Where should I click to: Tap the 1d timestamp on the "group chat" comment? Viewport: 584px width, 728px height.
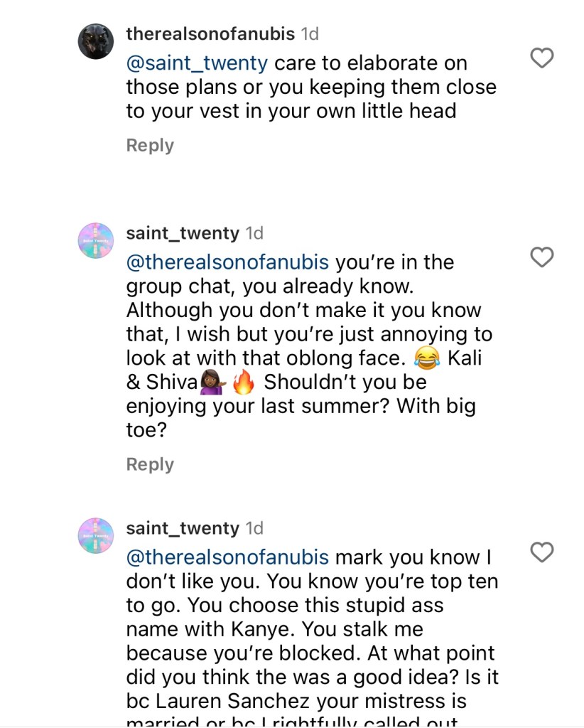coord(254,233)
